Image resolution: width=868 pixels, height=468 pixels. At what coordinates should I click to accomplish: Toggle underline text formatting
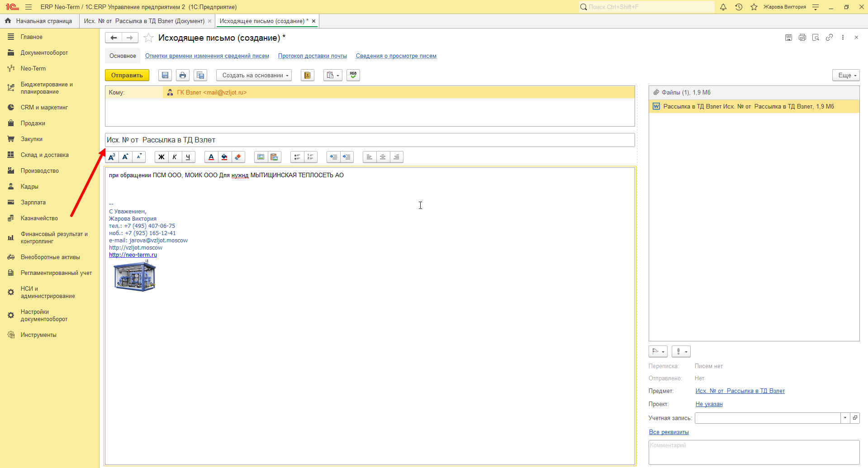[x=188, y=157]
